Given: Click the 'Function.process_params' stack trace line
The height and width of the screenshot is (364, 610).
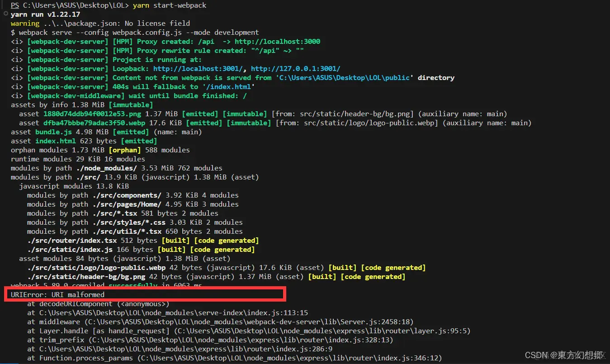Looking at the screenshot, I should pyautogui.click(x=235, y=358).
